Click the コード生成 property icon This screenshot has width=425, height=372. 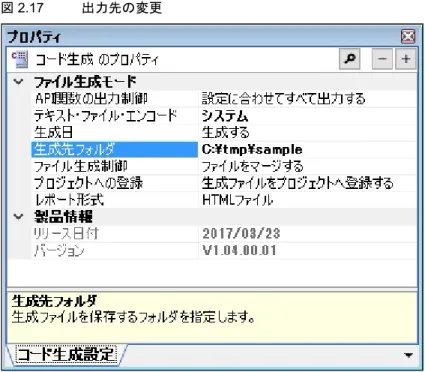click(20, 59)
